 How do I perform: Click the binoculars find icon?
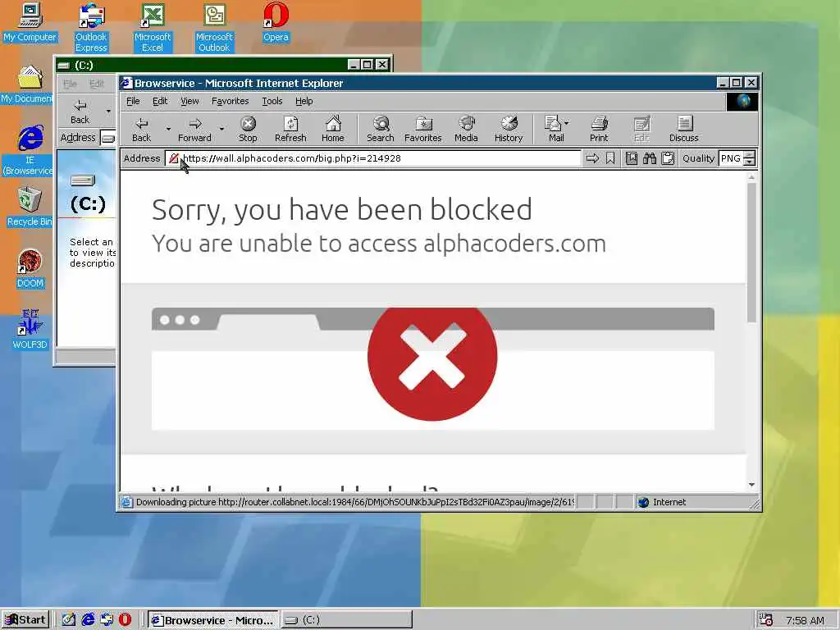[650, 158]
